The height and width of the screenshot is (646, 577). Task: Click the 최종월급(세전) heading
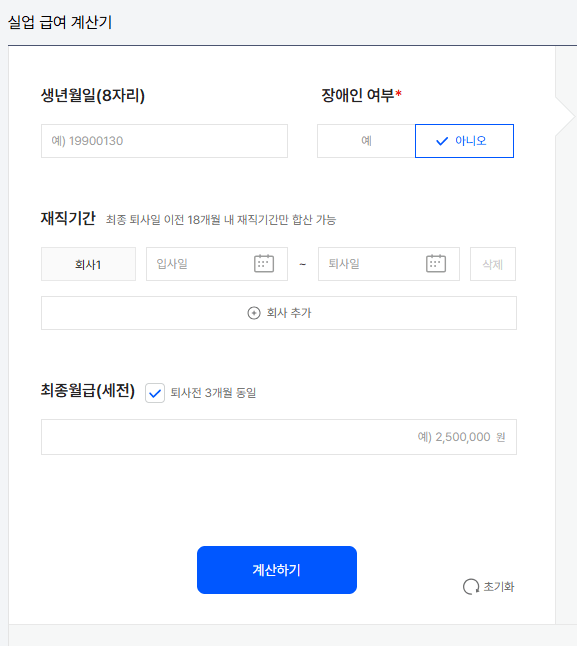coord(88,390)
